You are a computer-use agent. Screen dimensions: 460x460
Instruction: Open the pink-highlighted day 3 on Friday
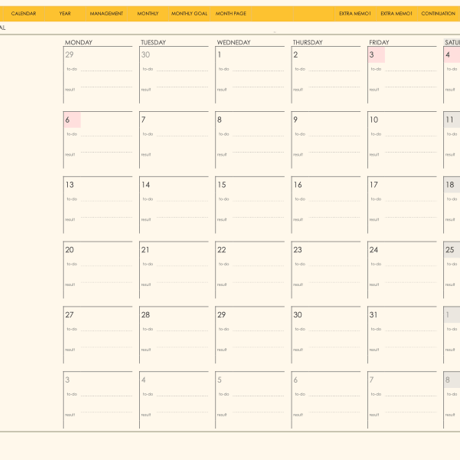(376, 55)
